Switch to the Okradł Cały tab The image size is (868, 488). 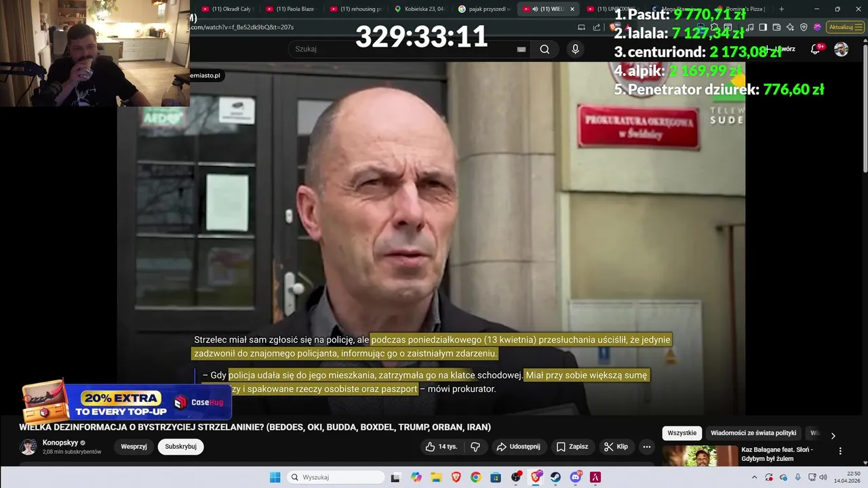226,9
